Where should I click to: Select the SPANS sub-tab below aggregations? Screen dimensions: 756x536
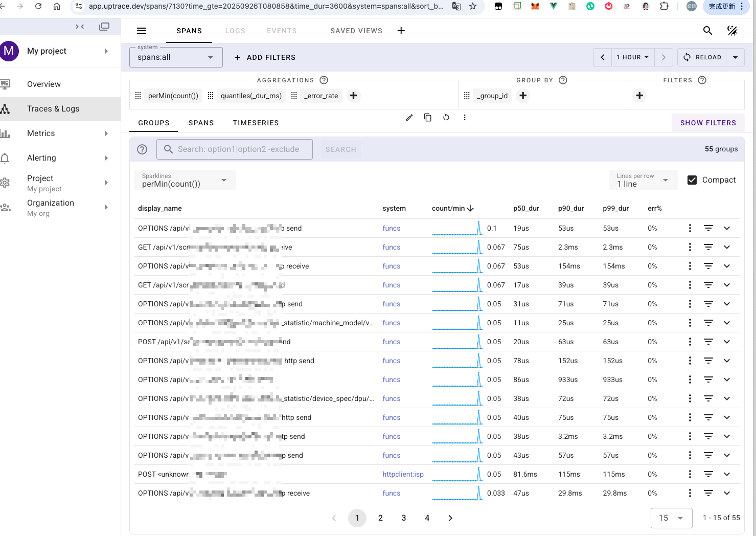[x=201, y=123]
